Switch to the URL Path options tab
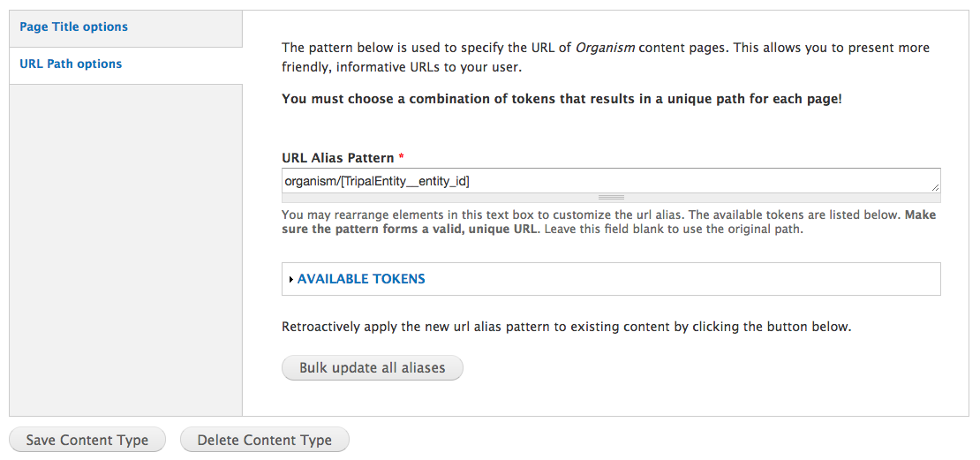 tap(71, 64)
